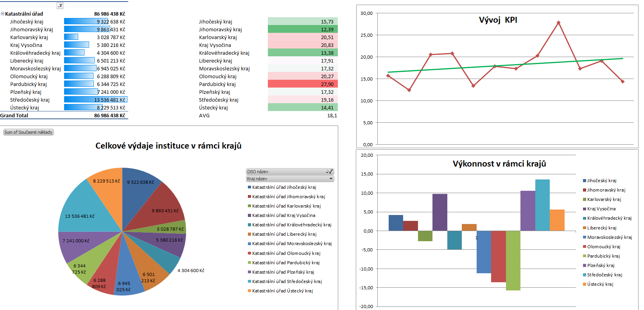This screenshot has height=310, width=644.
Task: Select legend entry Katastrální úřad Moravskoslezský kraj
Action: coord(292,244)
